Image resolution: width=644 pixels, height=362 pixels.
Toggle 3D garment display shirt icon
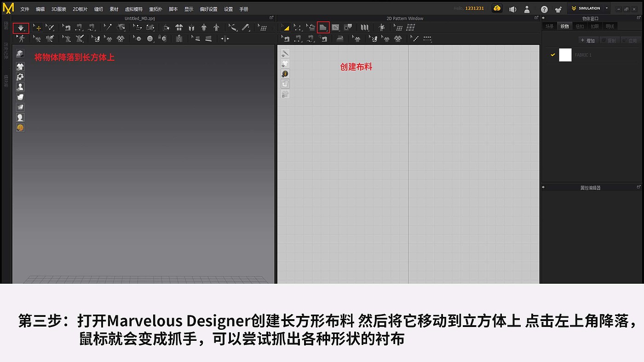(x=20, y=67)
